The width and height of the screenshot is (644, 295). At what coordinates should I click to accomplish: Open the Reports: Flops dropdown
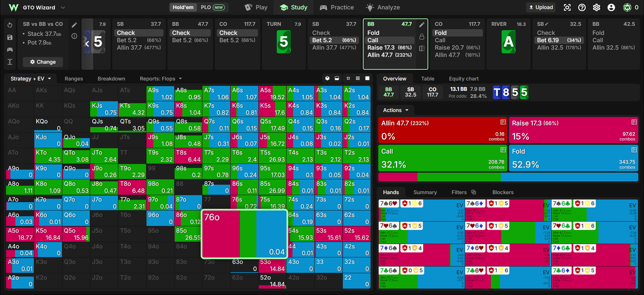coord(161,78)
